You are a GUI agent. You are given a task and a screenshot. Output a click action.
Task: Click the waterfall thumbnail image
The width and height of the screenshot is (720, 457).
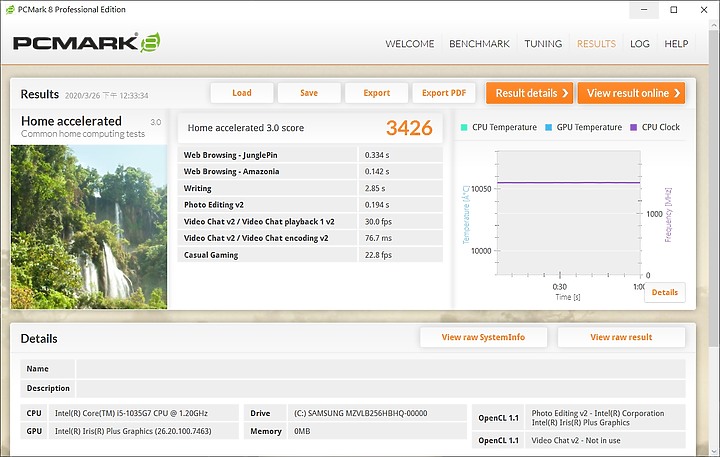tap(89, 227)
